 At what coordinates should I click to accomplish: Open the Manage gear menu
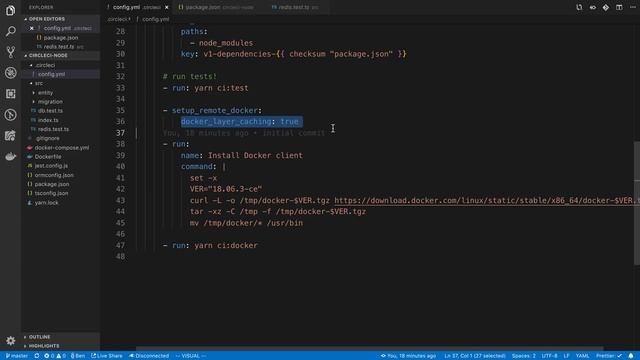10,340
